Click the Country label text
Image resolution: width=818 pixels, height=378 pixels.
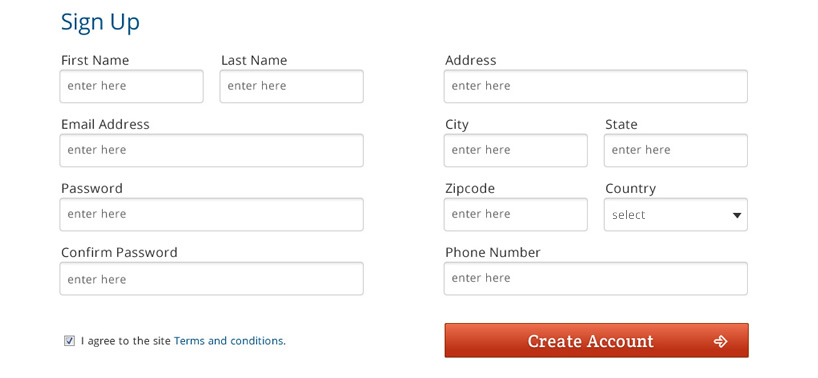630,189
